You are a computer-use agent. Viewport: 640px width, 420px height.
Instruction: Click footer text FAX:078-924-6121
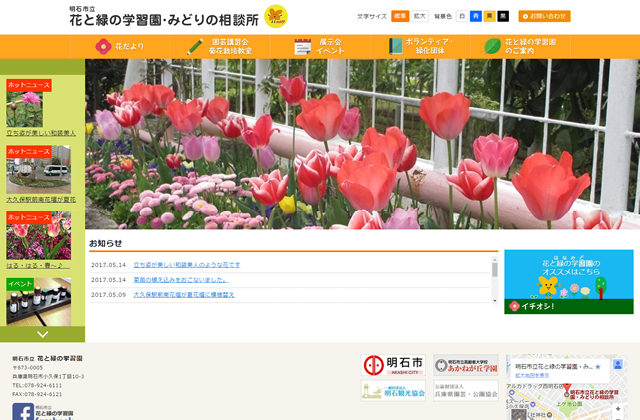(37, 394)
